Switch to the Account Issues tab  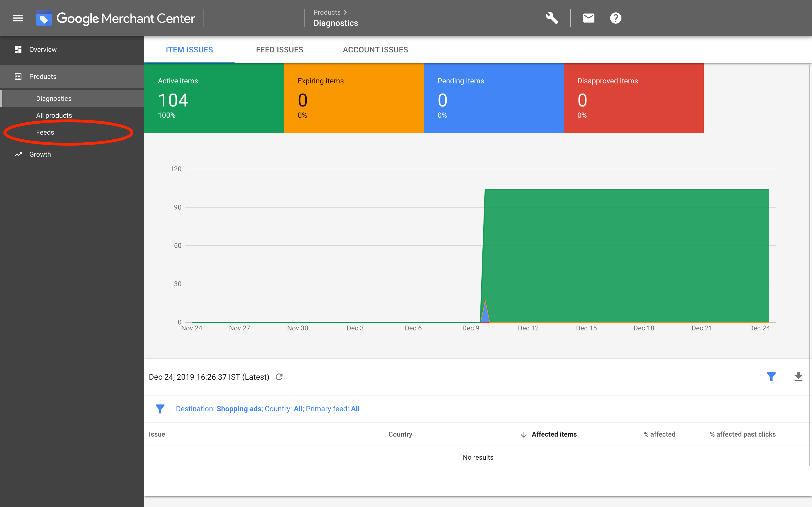click(x=375, y=50)
